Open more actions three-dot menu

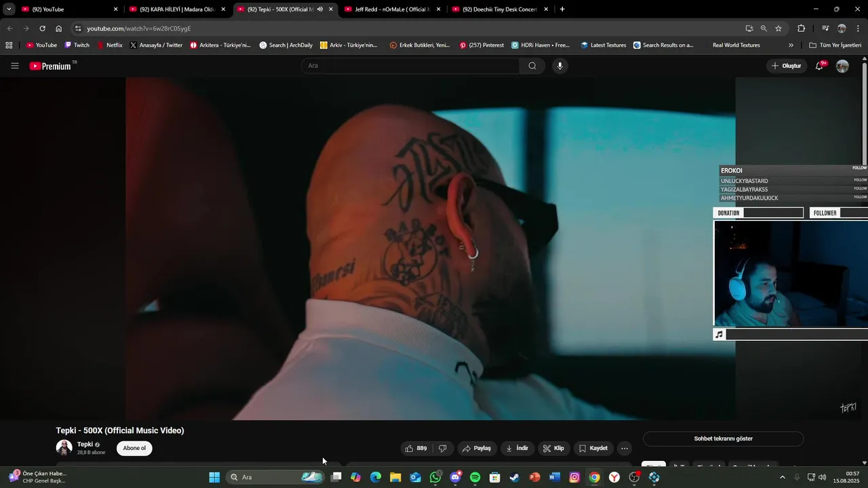tap(625, 448)
